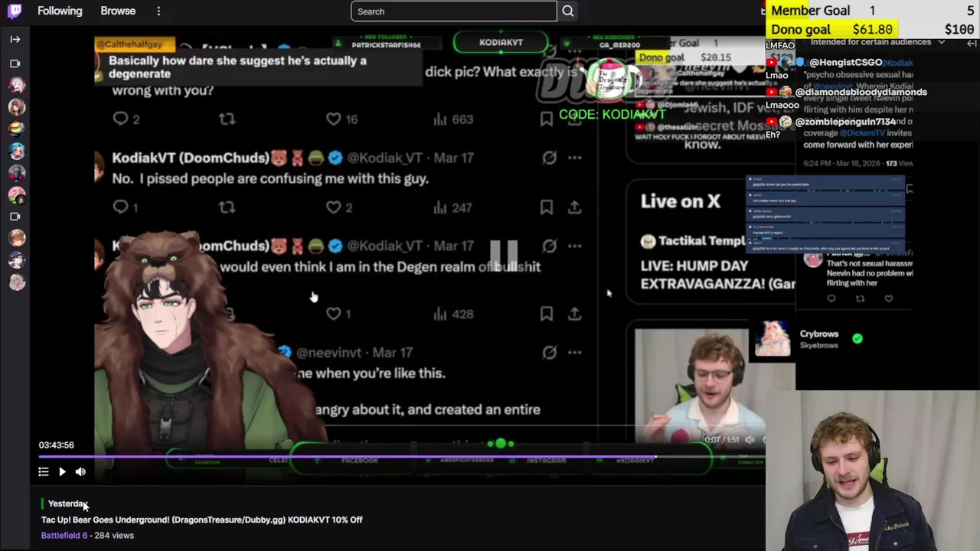This screenshot has height=551, width=980.
Task: Open the Browse tab
Action: pos(118,11)
